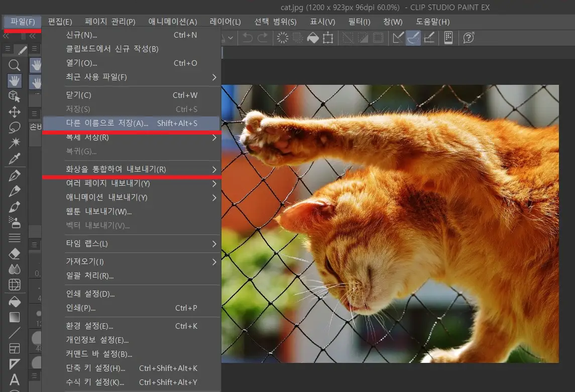Open CLIP STUDIO support help icon

click(x=469, y=38)
